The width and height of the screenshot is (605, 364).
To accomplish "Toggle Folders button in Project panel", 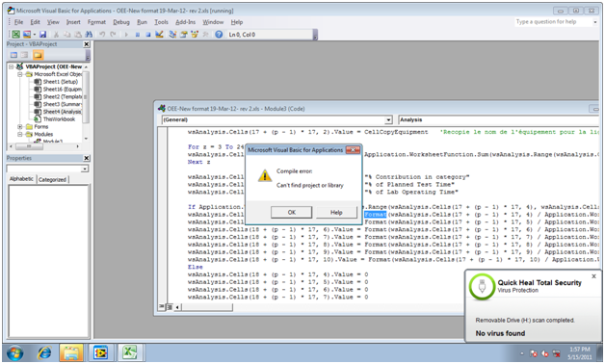I will (38, 55).
